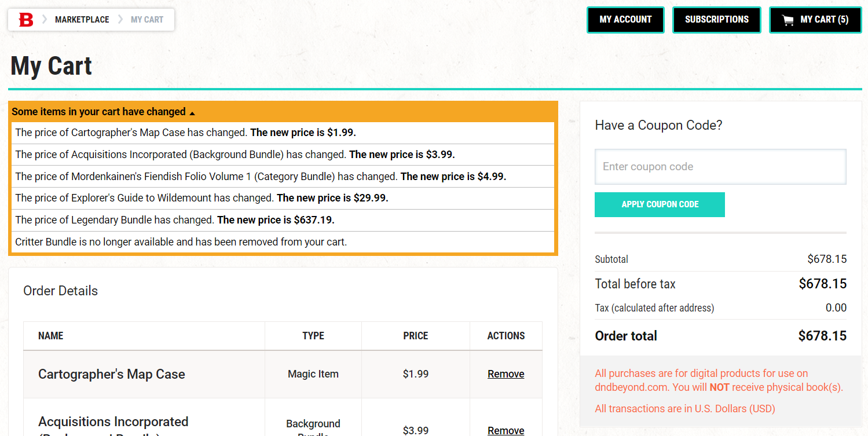868x436 pixels.
Task: Click the Price column header
Action: pos(416,336)
